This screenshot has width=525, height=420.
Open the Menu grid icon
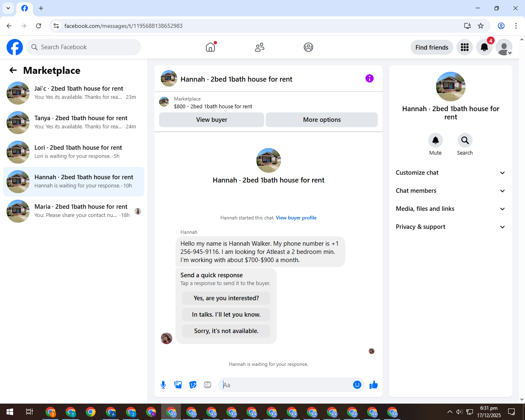click(x=465, y=47)
